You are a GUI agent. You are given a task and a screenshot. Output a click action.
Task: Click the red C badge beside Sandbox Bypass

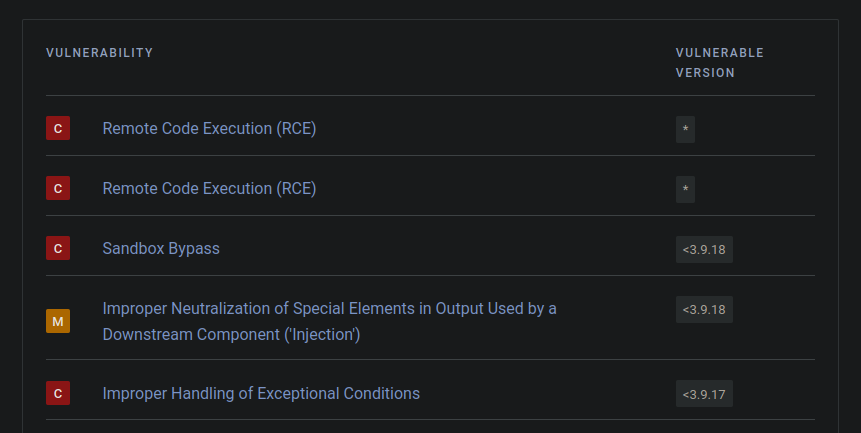pos(58,248)
